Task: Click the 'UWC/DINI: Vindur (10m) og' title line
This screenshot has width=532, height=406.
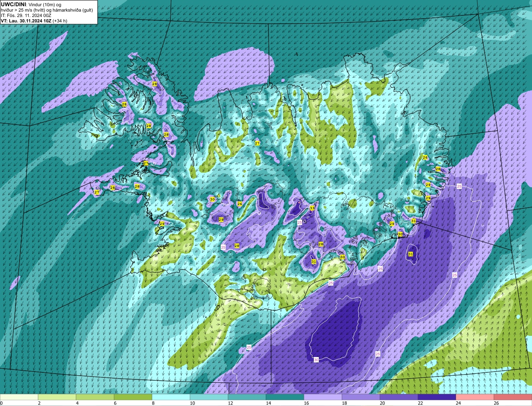Action: [x=31, y=4]
